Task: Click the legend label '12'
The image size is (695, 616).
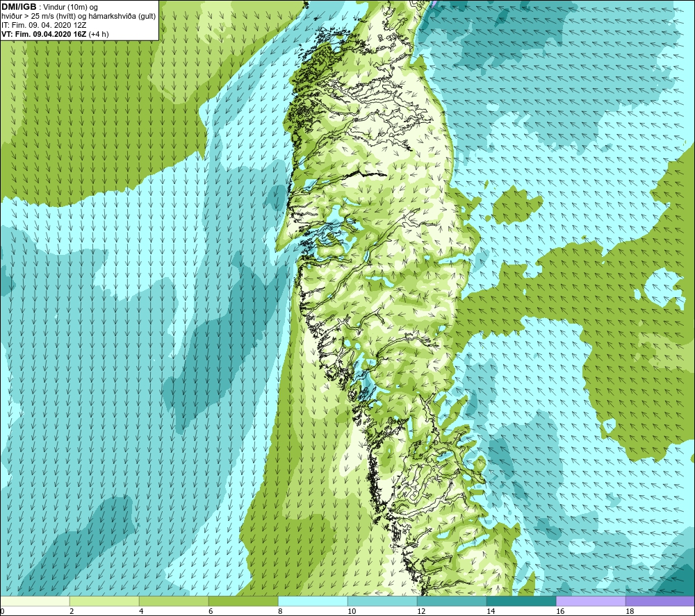Action: [x=421, y=611]
